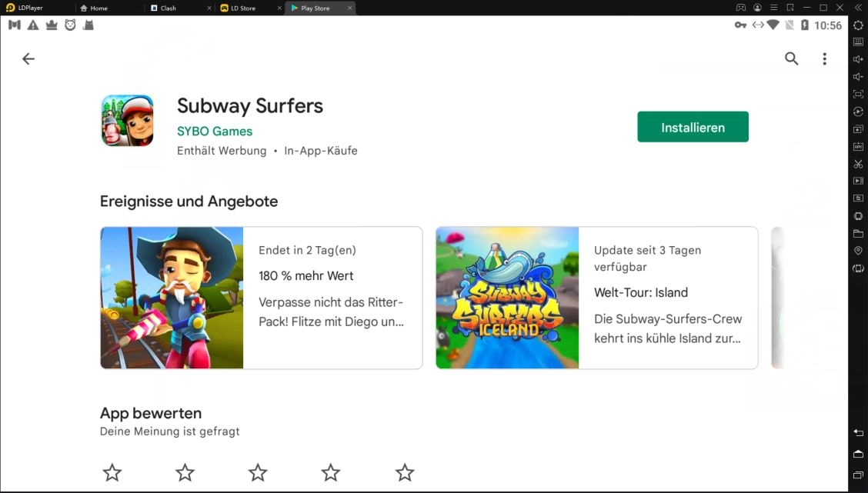Image resolution: width=868 pixels, height=493 pixels.
Task: Open LDPlayer settings gear in sidebar
Action: (x=858, y=25)
